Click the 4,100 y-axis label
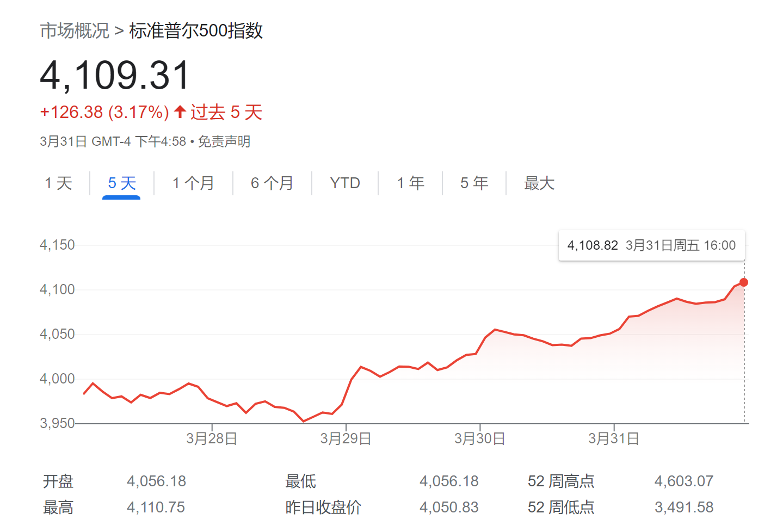 pyautogui.click(x=57, y=289)
